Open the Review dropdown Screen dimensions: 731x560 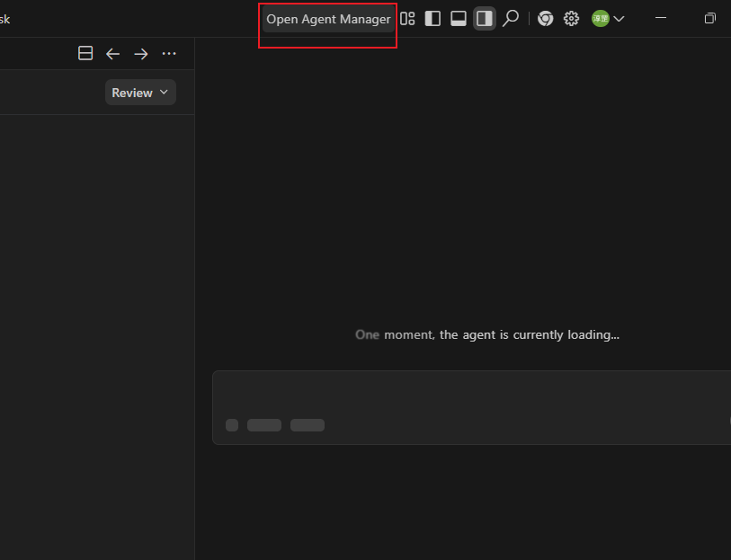[140, 93]
